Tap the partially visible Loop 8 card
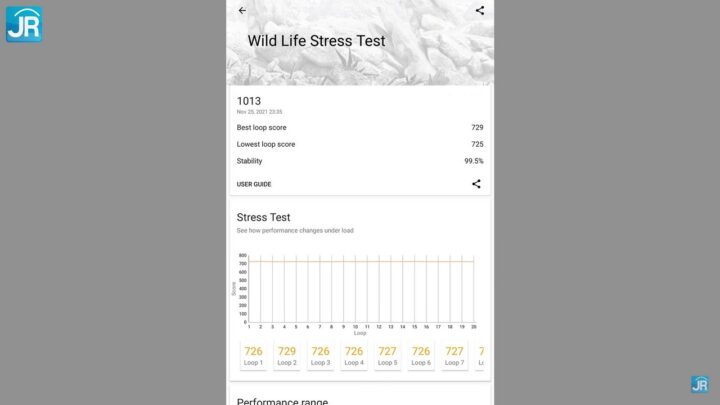The height and width of the screenshot is (405, 720). pyautogui.click(x=480, y=355)
